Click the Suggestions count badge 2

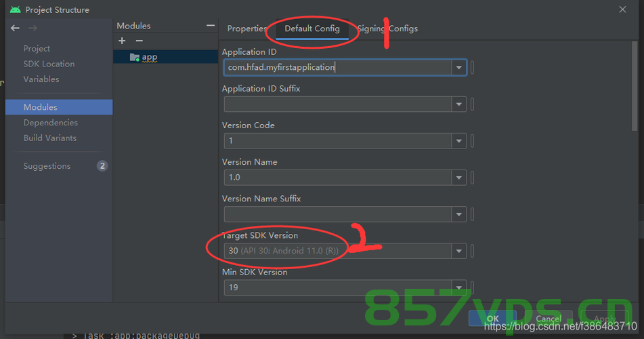(x=102, y=166)
